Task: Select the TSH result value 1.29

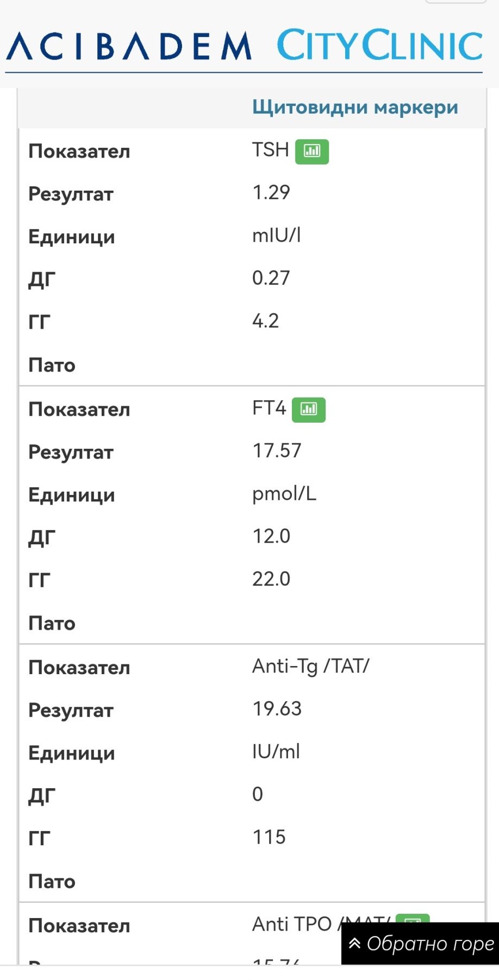Action: click(x=271, y=192)
